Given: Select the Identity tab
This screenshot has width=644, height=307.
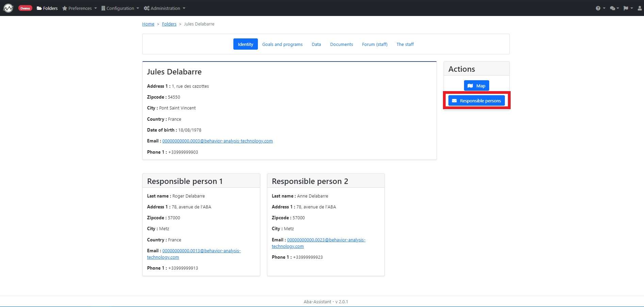Looking at the screenshot, I should coord(245,44).
